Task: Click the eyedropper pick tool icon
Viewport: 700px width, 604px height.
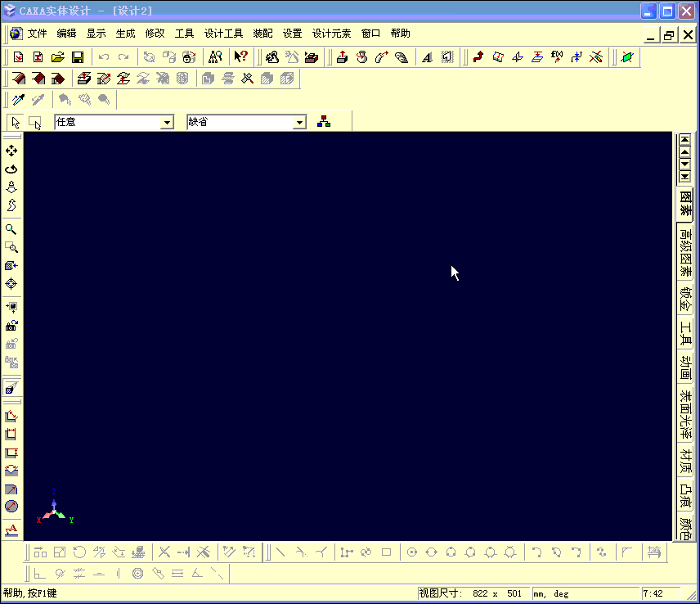Action: [x=18, y=99]
